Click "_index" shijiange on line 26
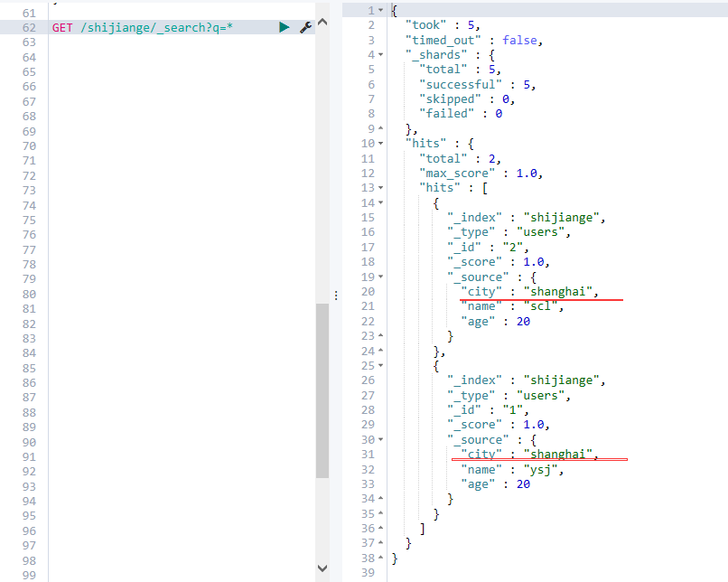This screenshot has width=728, height=582. 527,380
